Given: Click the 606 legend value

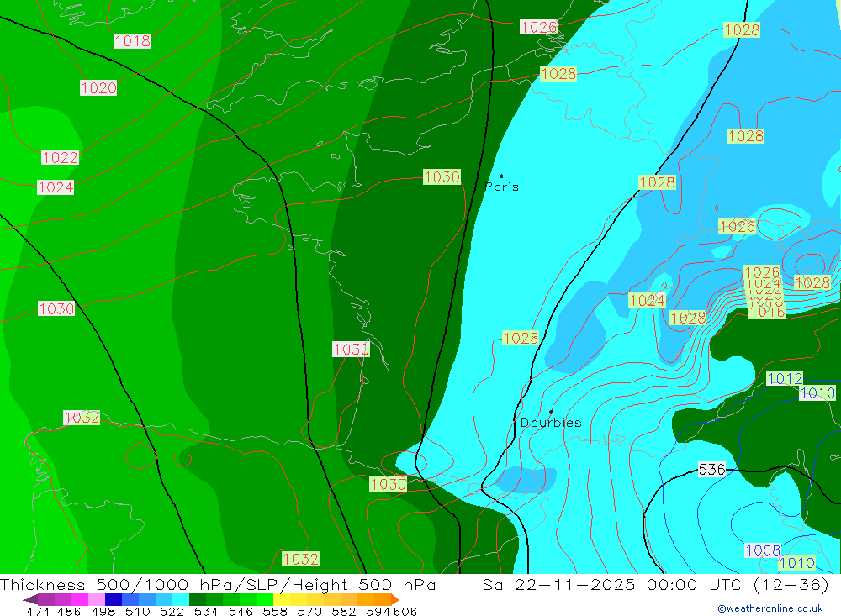Looking at the screenshot, I should pos(405,611).
